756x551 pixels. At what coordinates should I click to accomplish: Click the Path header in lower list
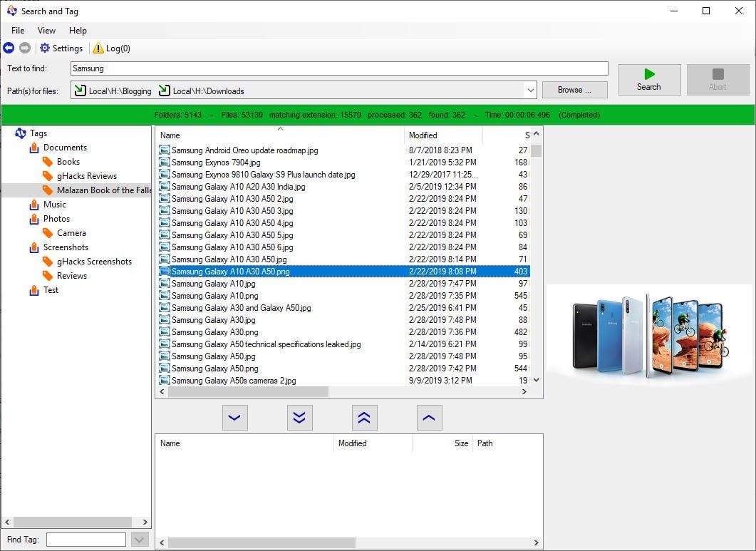485,443
